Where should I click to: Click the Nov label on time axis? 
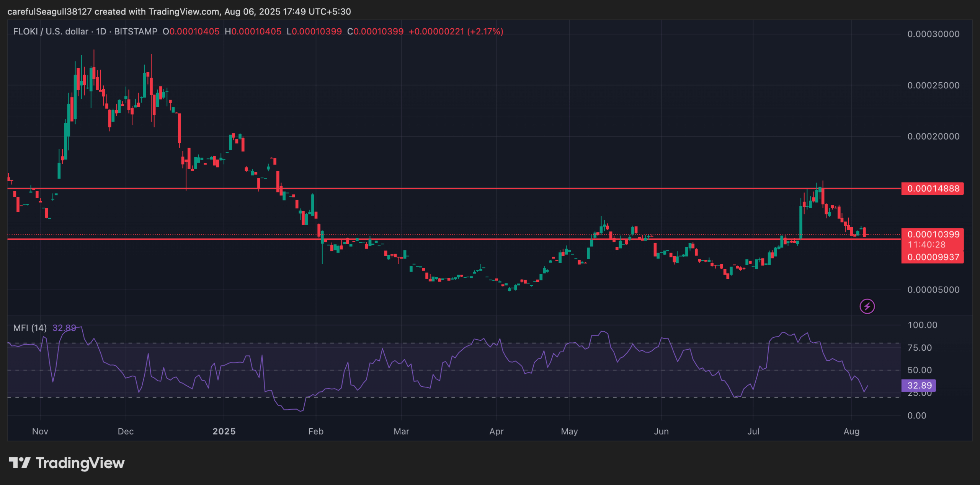40,431
